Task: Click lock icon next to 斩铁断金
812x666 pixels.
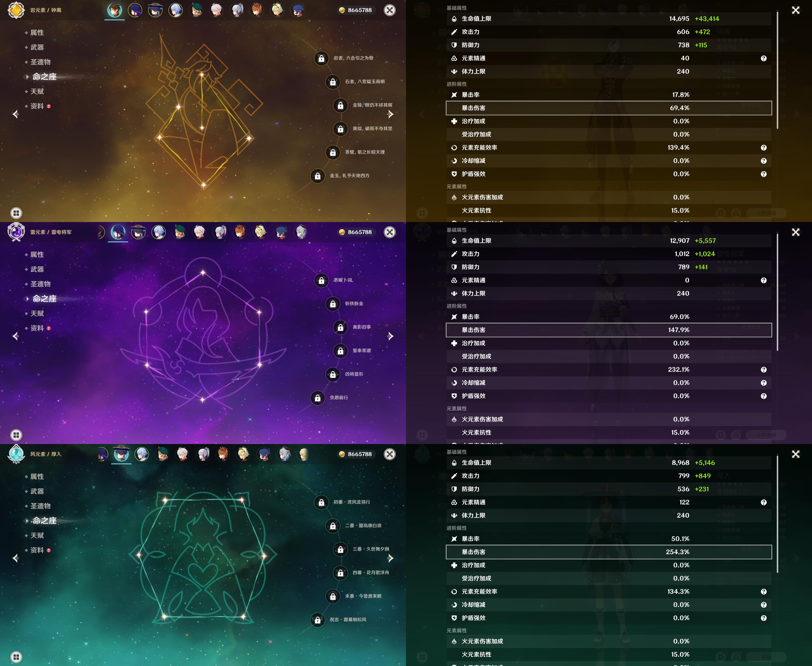Action: (333, 304)
